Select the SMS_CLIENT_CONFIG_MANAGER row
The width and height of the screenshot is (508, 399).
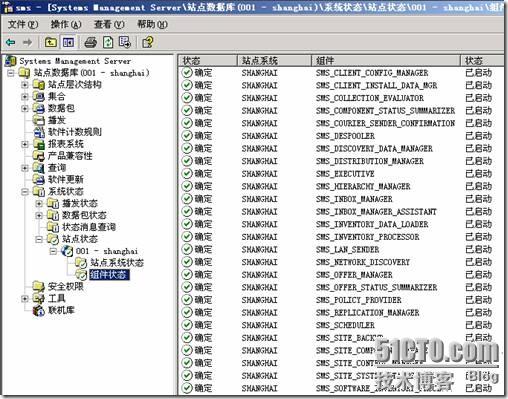coord(341,73)
